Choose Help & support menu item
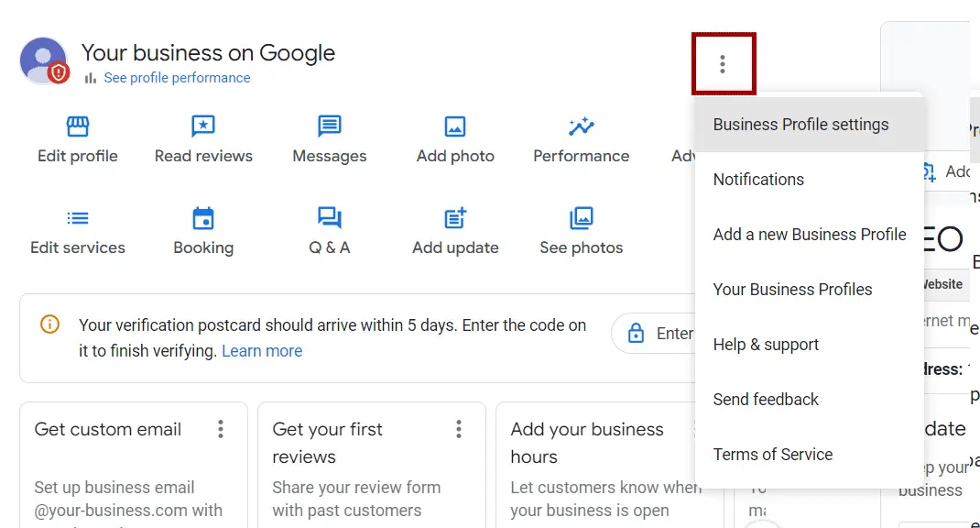This screenshot has width=980, height=528. point(809,345)
